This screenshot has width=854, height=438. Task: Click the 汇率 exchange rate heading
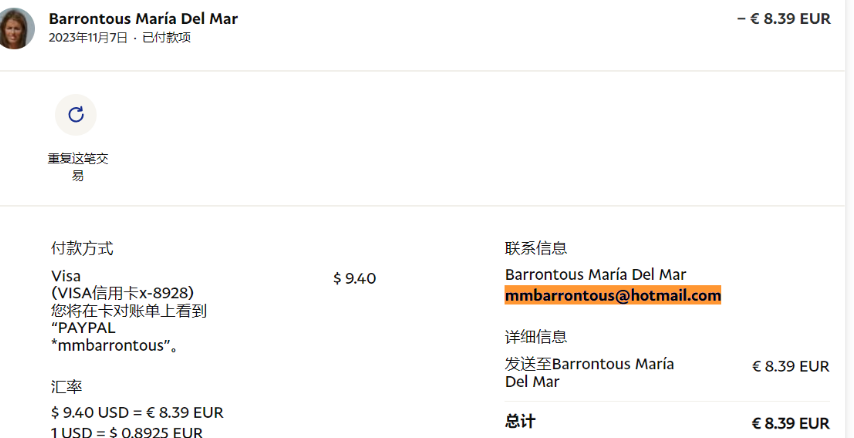point(66,387)
